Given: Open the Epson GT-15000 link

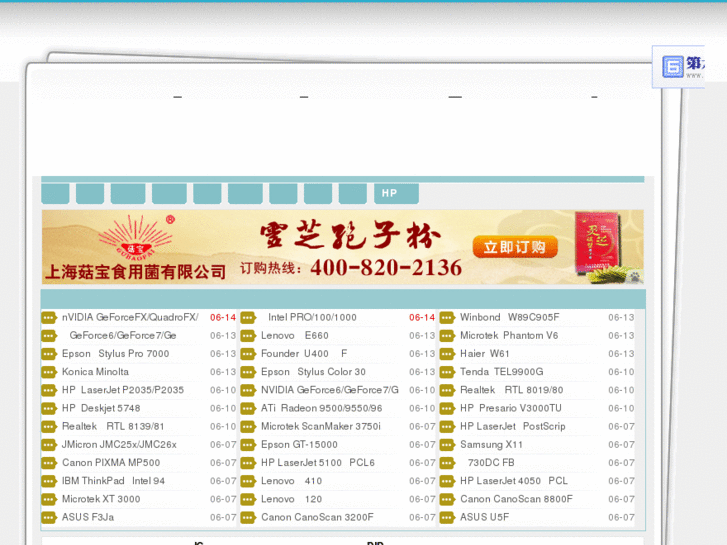Looking at the screenshot, I should click(299, 445).
